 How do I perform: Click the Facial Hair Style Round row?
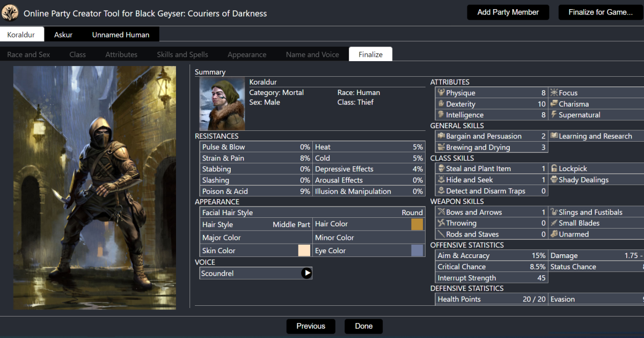pos(312,212)
